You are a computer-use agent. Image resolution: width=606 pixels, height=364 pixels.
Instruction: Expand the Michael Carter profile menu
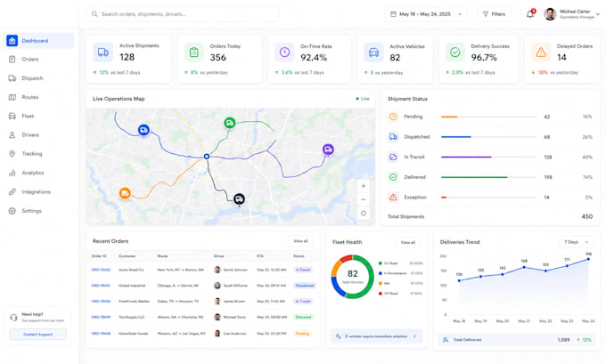pos(572,14)
